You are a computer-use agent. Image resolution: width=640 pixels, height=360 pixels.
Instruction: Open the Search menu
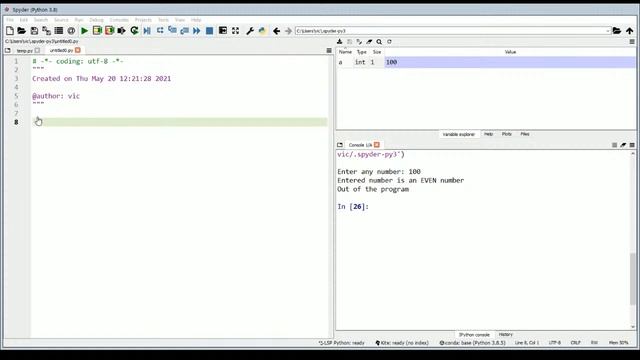pyautogui.click(x=40, y=20)
